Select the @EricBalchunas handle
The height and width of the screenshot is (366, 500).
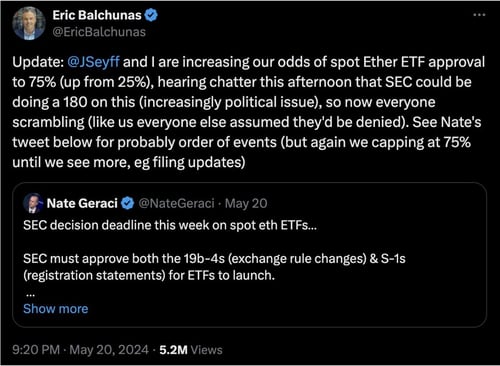coord(99,32)
